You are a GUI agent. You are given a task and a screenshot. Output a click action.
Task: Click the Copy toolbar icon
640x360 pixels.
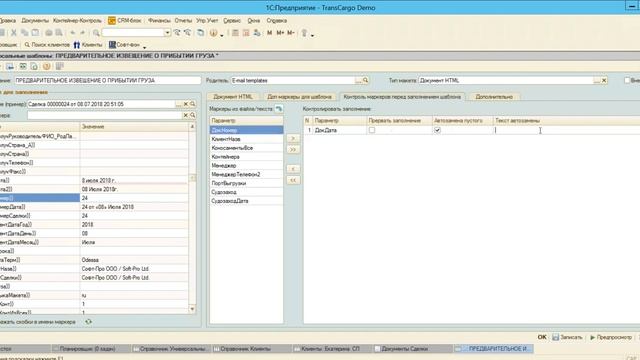[24, 33]
